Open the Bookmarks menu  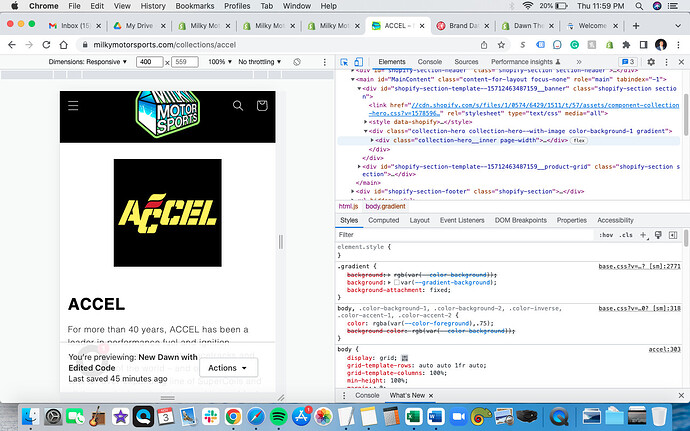coord(195,6)
